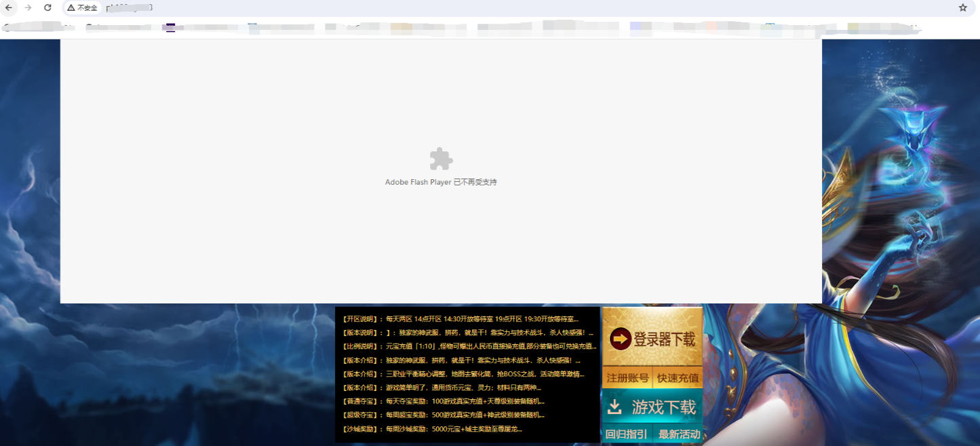Click the 'Adobe Flash Player 已不再受支持' message
The width and height of the screenshot is (980, 446).
pyautogui.click(x=441, y=182)
